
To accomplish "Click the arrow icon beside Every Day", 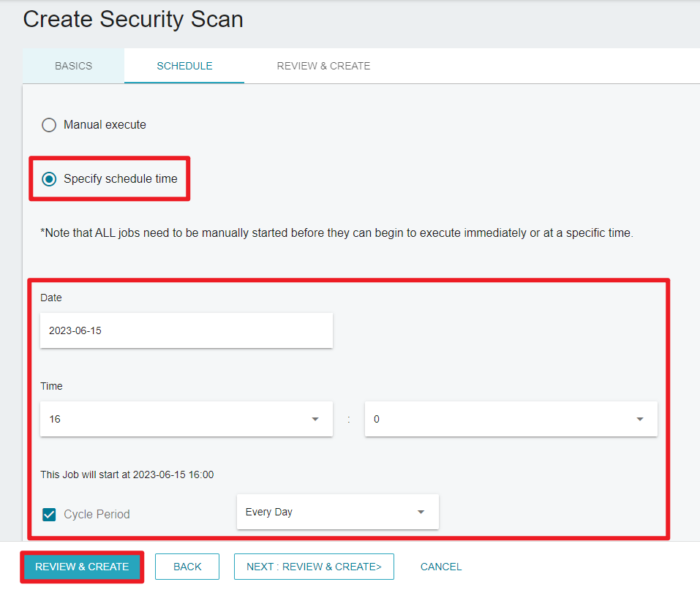I will click(x=421, y=512).
